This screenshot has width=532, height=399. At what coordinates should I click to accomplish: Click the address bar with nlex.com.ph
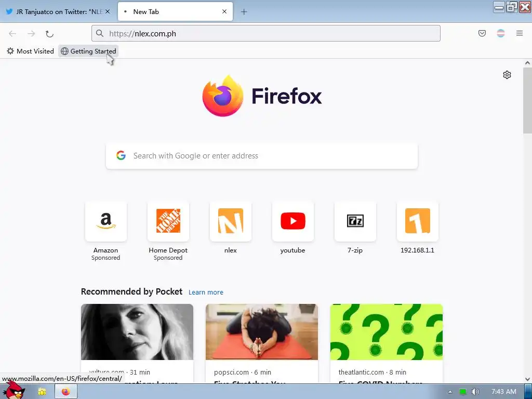click(x=265, y=33)
